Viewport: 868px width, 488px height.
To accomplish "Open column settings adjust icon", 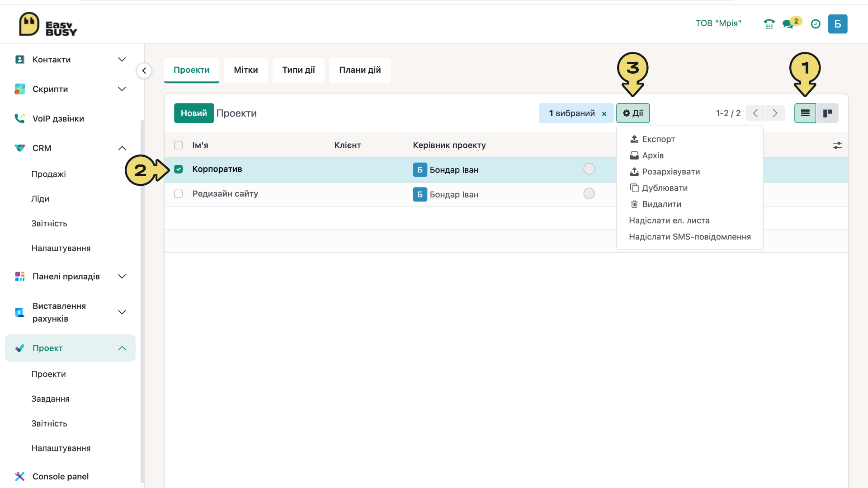I will coord(837,145).
